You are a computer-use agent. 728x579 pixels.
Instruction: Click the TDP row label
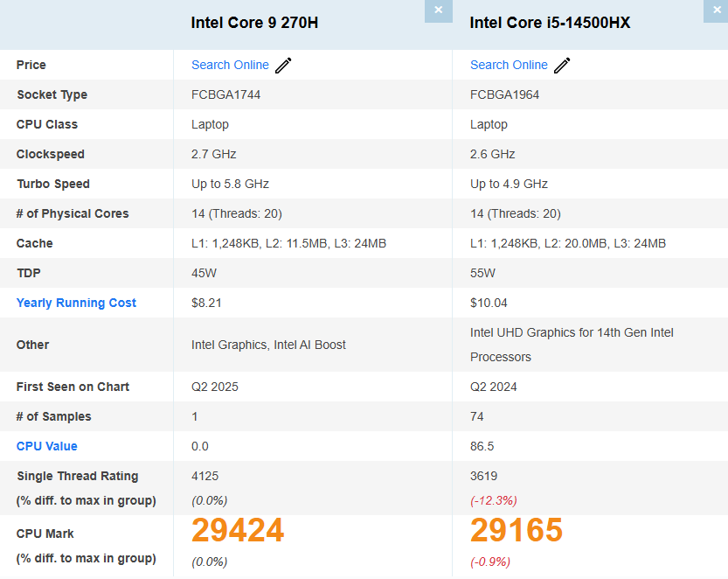click(29, 273)
